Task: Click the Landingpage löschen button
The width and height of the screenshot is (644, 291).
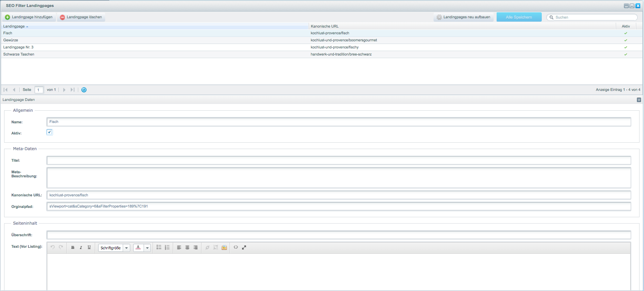Action: pyautogui.click(x=81, y=17)
